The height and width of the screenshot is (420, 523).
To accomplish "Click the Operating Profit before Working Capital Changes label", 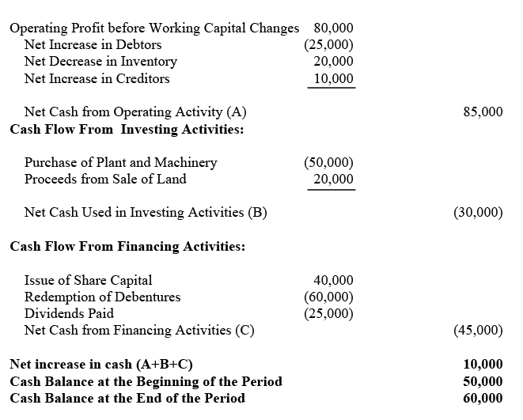I will coord(154,28).
